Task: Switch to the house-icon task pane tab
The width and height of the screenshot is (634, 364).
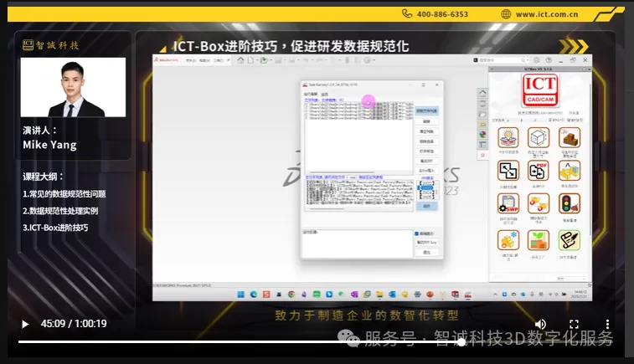Action: 482,93
